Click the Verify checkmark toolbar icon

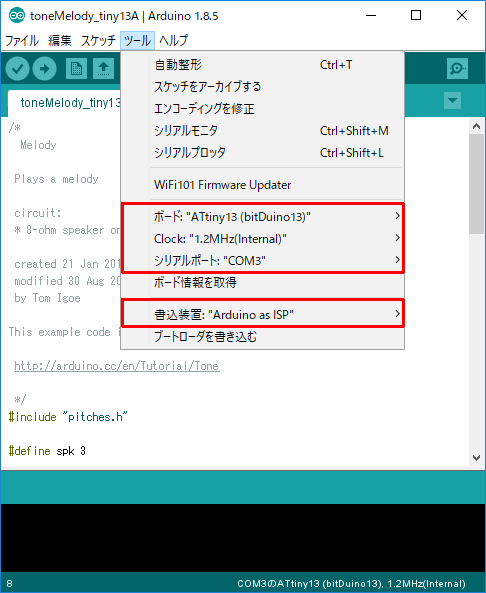(17, 68)
